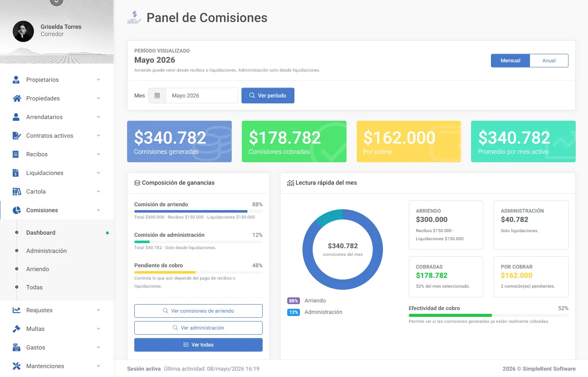Click the 12% Administración legend badge
Screen dimensions: 588x377
click(294, 312)
